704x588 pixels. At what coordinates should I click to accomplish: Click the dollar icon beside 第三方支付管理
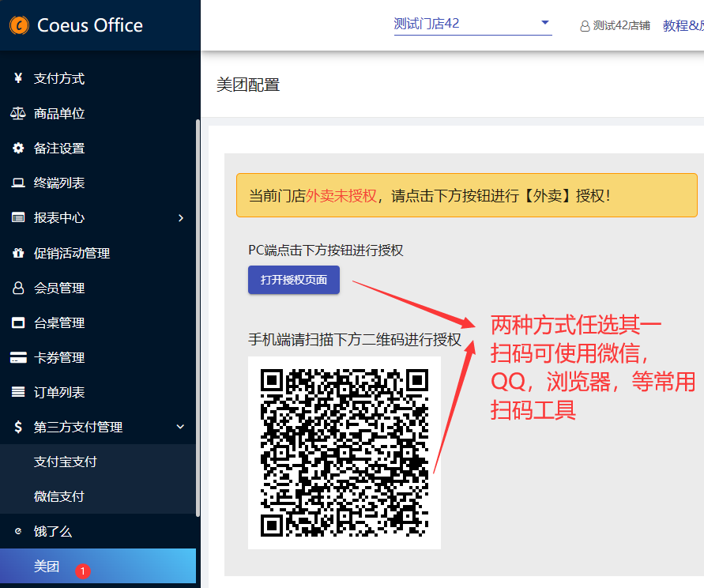pos(18,427)
